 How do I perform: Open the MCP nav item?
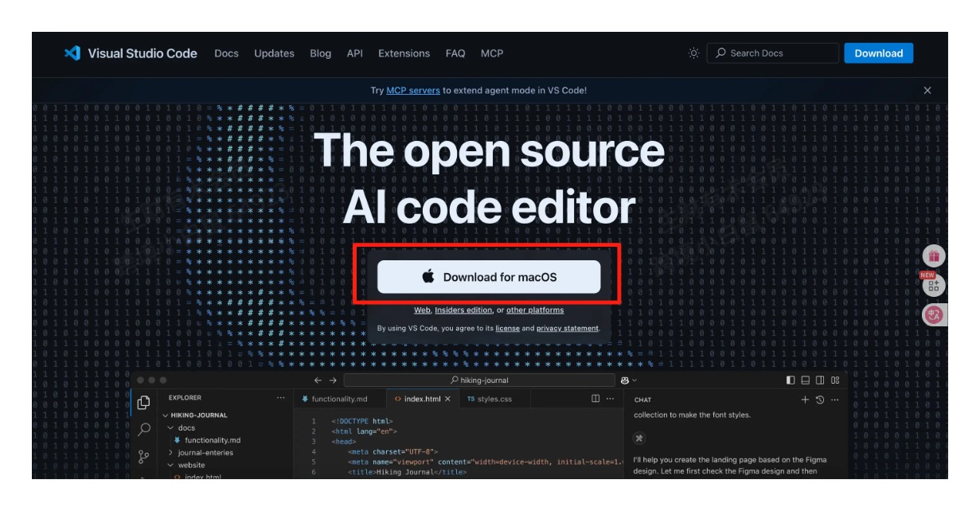point(492,53)
